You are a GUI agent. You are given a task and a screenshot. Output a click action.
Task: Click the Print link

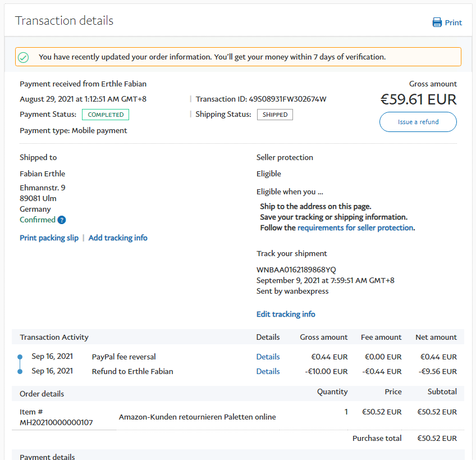[x=453, y=22]
